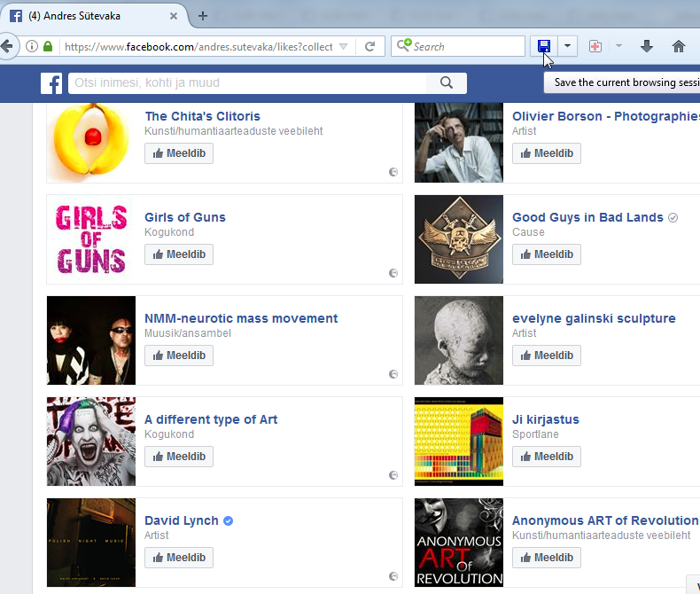Click globe icon on Chita's Clitoris card
This screenshot has height=594, width=700.
coord(393,172)
